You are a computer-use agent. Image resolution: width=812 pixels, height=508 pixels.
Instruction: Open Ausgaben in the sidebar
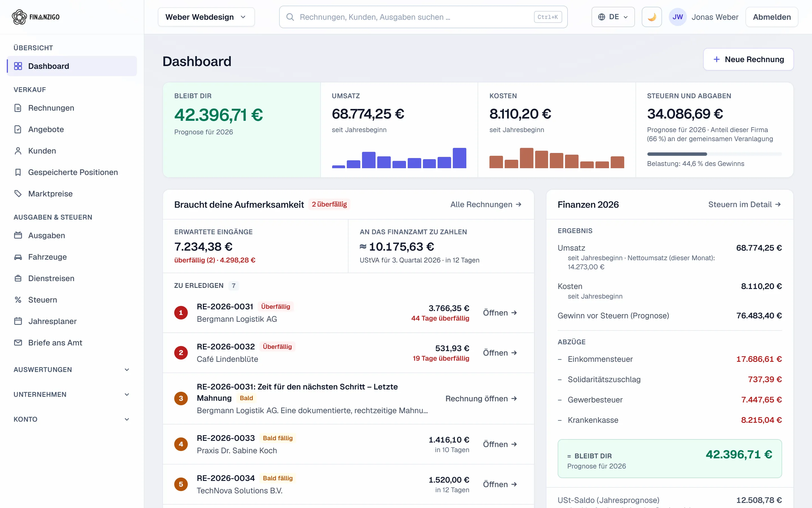pos(72,236)
